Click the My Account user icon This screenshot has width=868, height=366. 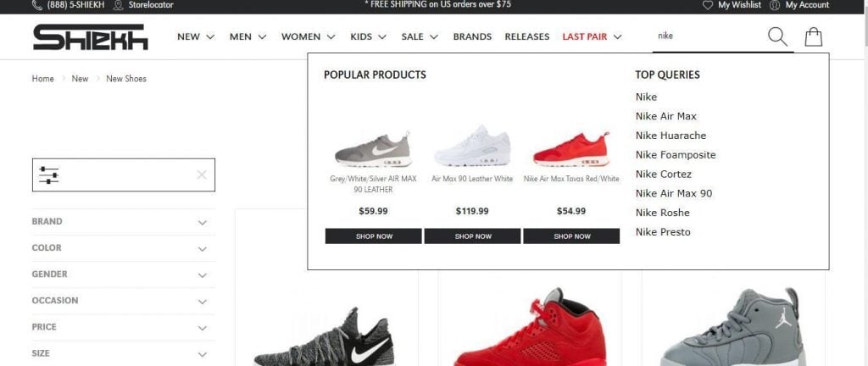775,5
